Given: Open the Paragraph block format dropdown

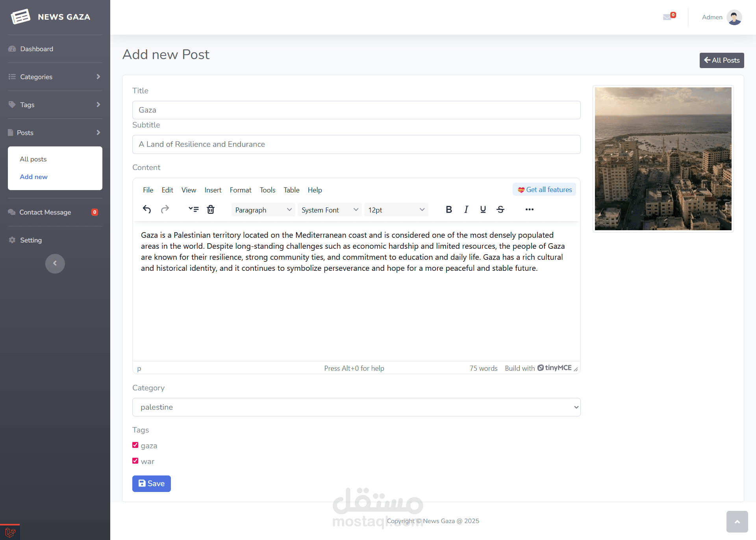Looking at the screenshot, I should [263, 210].
